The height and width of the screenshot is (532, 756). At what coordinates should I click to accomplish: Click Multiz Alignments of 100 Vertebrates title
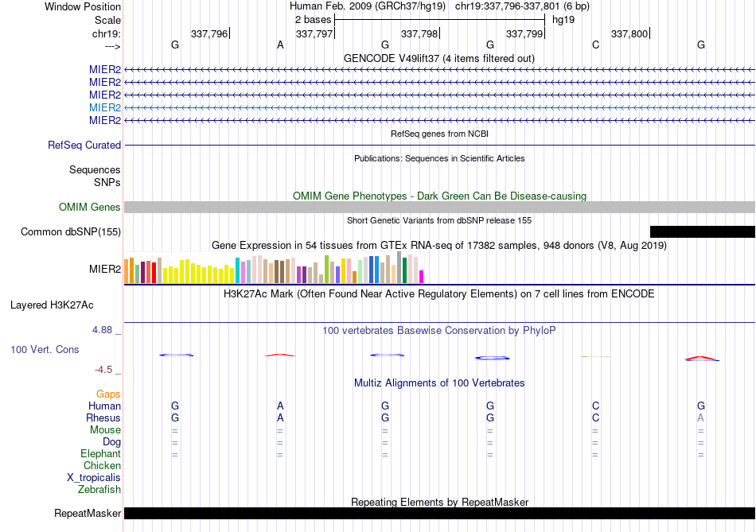click(x=439, y=382)
